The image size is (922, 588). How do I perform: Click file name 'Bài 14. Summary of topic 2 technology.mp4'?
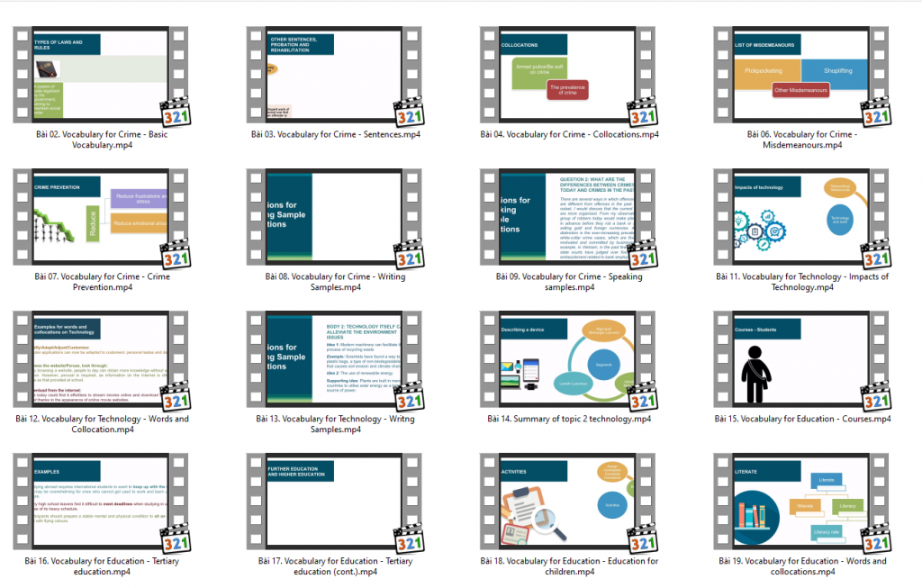[568, 419]
